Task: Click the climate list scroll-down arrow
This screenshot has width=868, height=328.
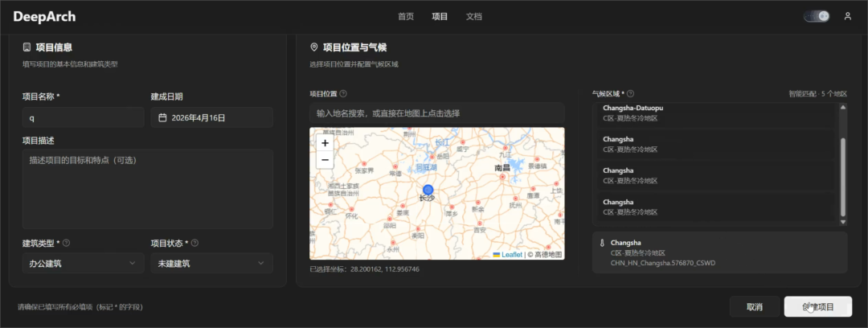Action: point(843,222)
